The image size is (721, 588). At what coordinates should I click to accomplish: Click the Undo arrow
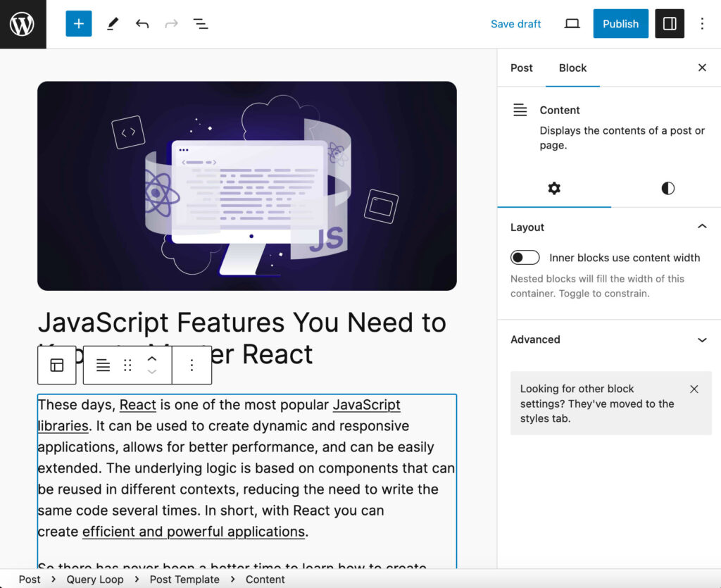click(x=142, y=23)
